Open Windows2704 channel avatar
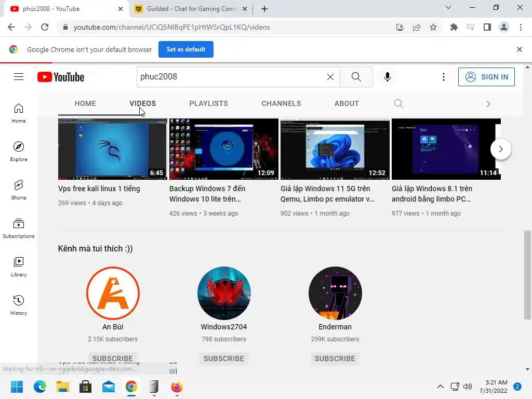Image resolution: width=532 pixels, height=399 pixels. pyautogui.click(x=224, y=293)
